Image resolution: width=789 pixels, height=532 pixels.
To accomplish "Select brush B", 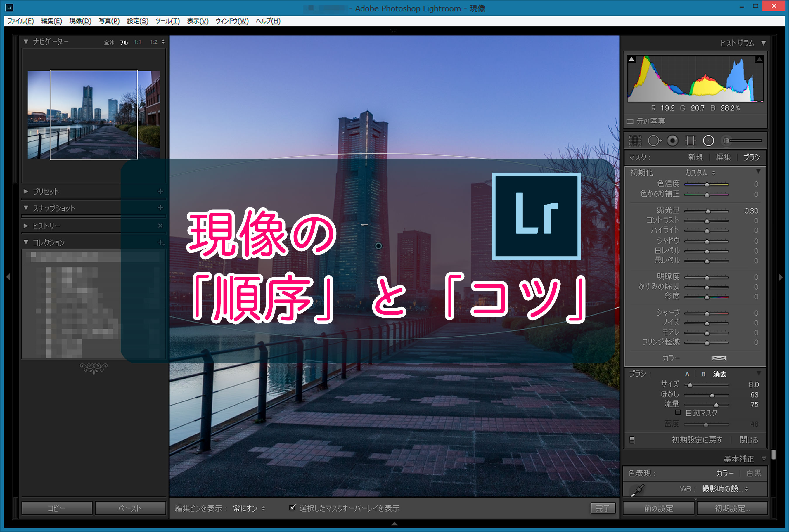I will [703, 374].
